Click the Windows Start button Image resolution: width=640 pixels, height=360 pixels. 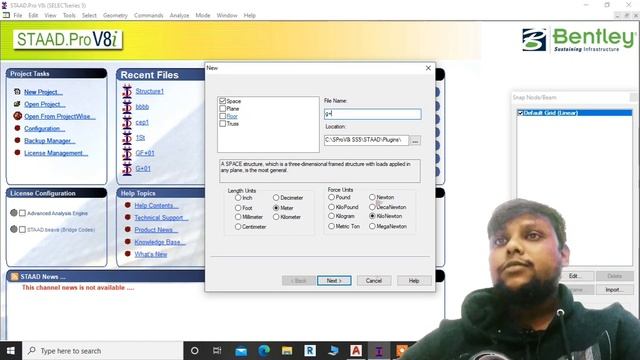tap(11, 351)
